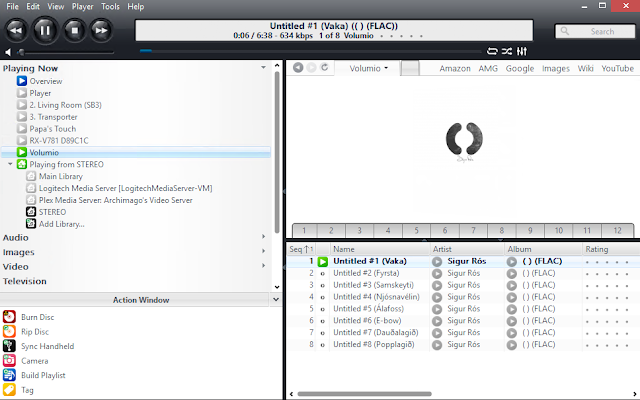Click the Build Playlist icon
Screen dimensions: 640x400
[9, 375]
